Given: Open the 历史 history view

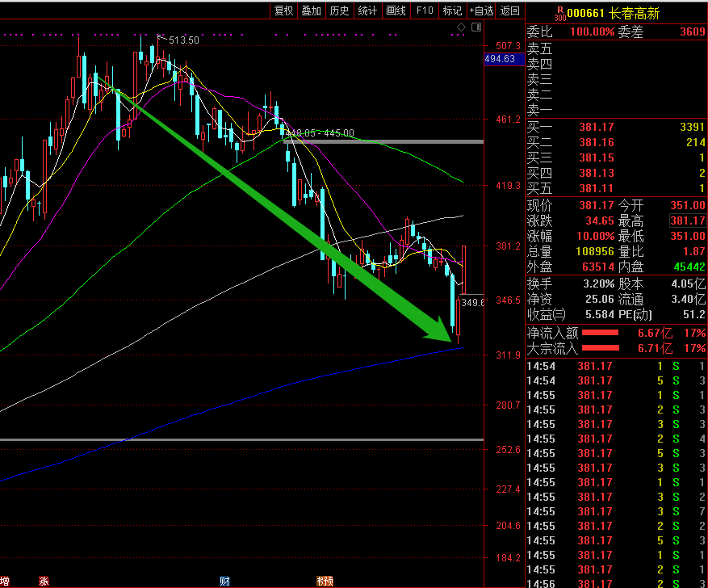Looking at the screenshot, I should click(x=339, y=10).
